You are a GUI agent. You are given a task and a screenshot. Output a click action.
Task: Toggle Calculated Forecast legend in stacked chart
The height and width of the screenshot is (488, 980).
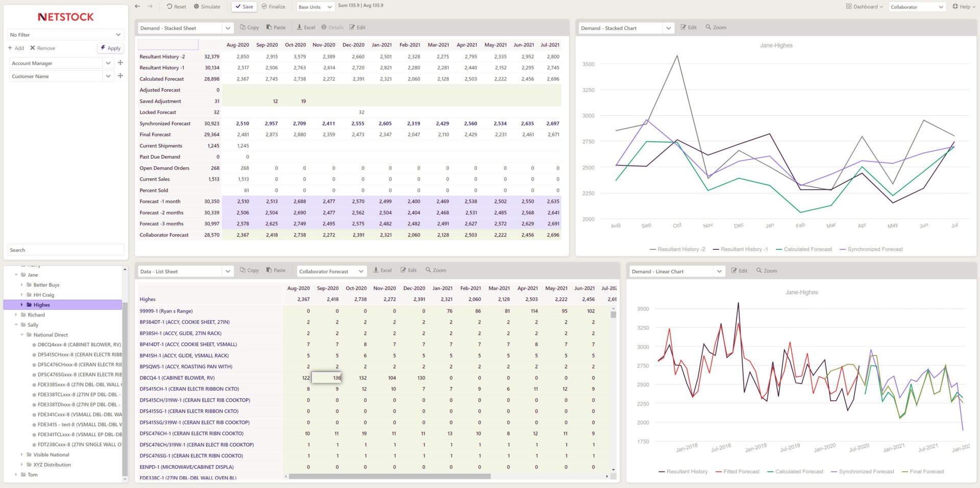[x=803, y=249]
